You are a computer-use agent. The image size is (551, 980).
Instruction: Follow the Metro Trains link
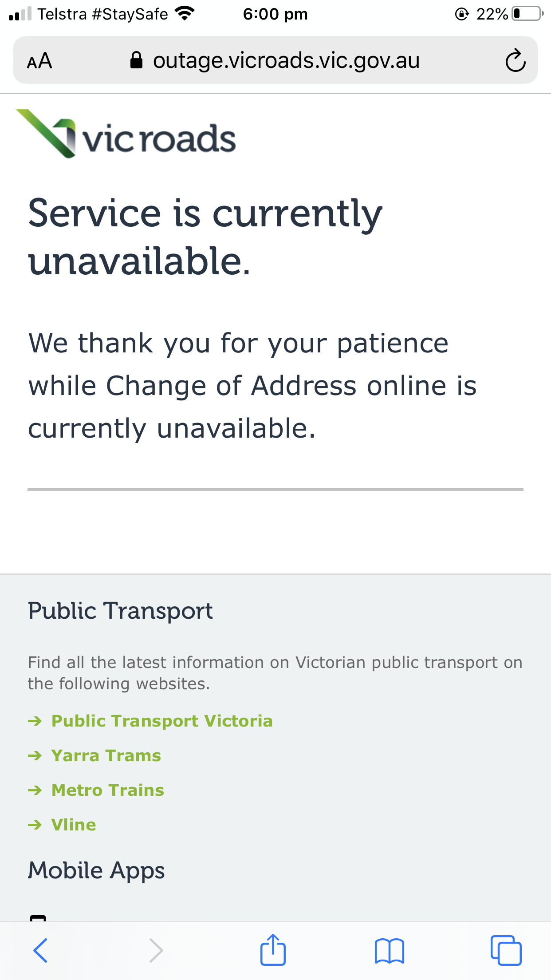pos(108,790)
